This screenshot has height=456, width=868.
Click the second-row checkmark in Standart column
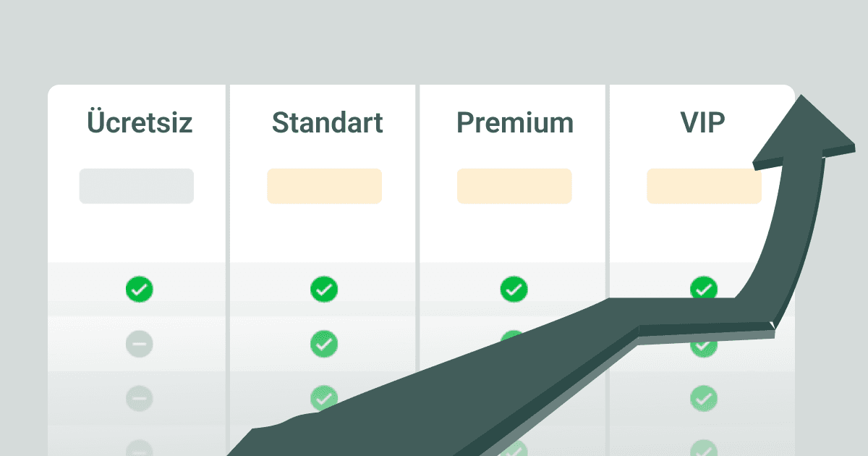324,344
